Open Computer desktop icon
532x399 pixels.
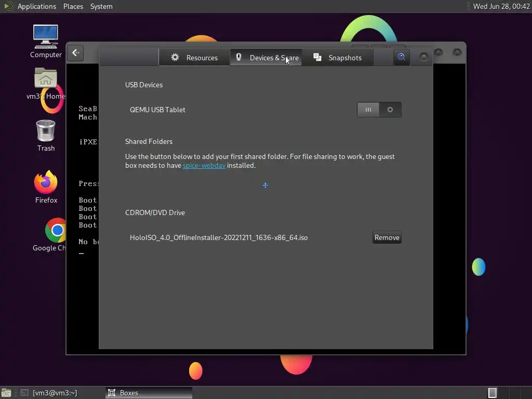point(46,42)
